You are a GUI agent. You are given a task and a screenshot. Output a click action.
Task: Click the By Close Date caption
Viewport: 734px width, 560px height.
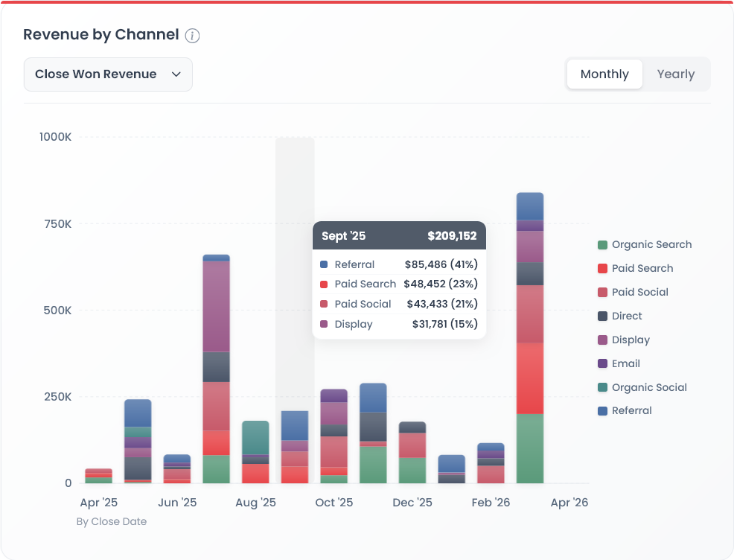point(112,521)
